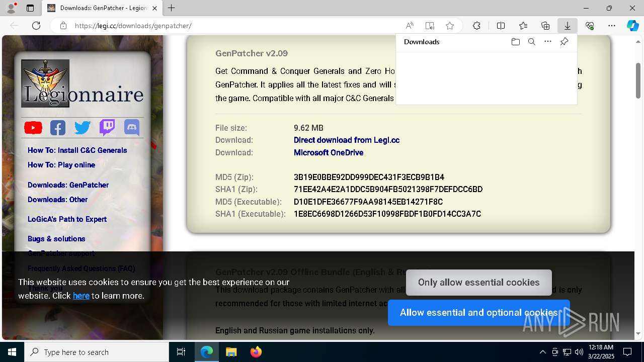
Task: Open Bugs & solutions link
Action: coord(56,239)
